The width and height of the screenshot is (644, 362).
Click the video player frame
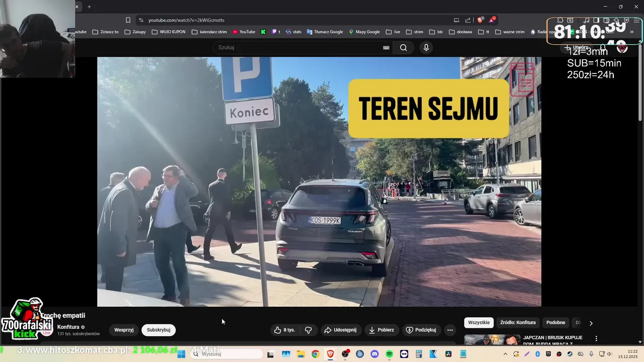319,182
